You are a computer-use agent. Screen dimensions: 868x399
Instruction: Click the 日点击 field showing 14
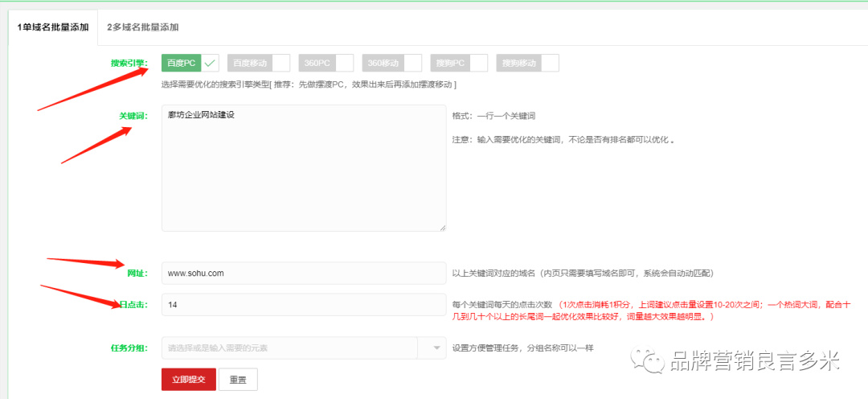click(303, 306)
